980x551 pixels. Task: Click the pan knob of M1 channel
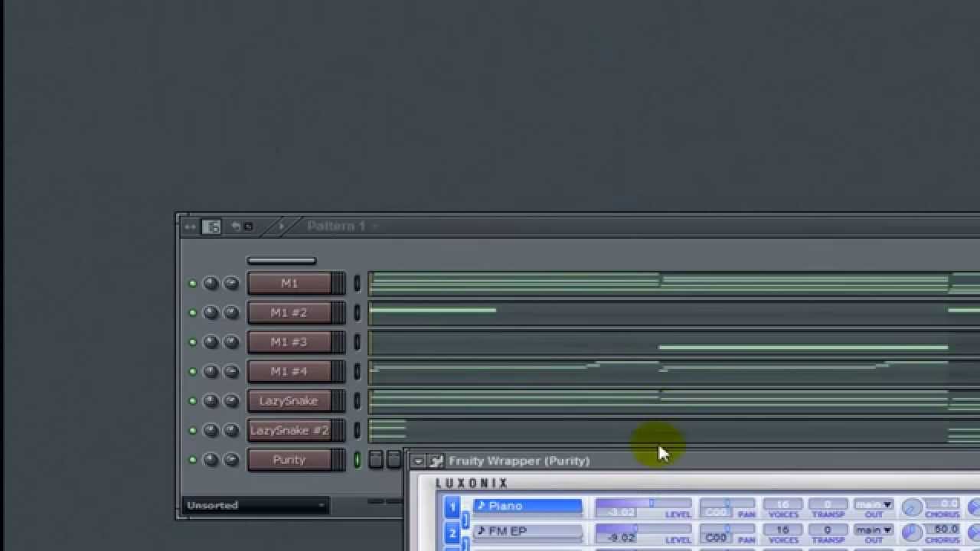[211, 284]
